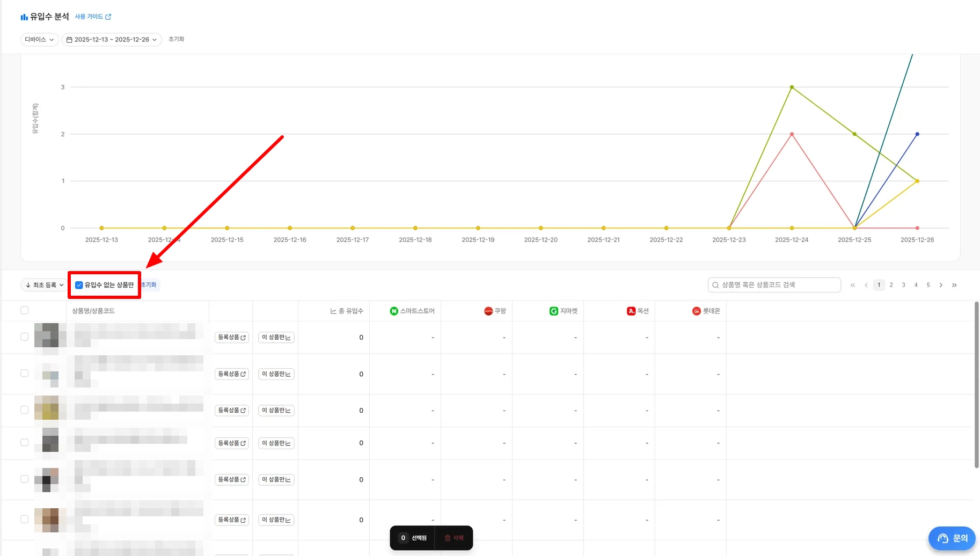Click 초기화 beside the 유입수 없는 상품만 filter

click(149, 285)
